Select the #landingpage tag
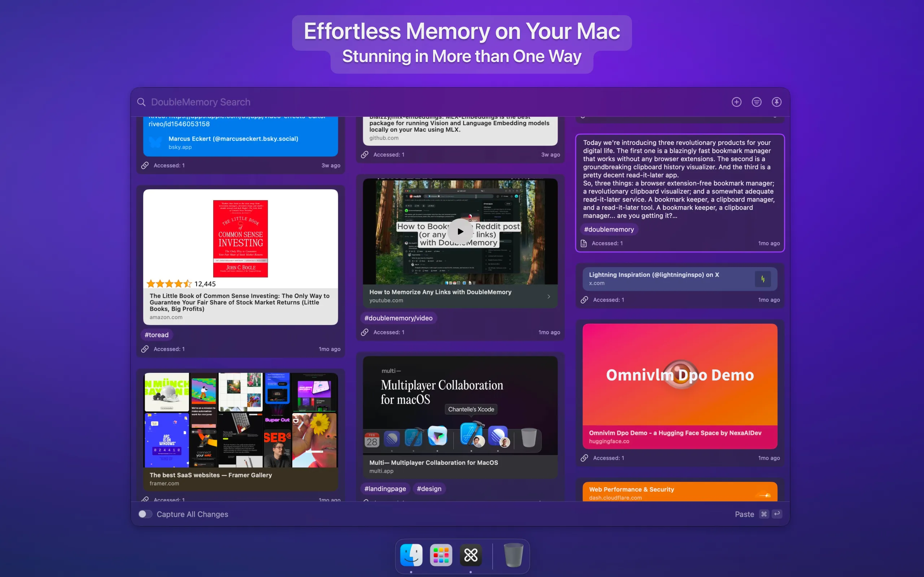Viewport: 924px width, 577px height. pyautogui.click(x=385, y=488)
